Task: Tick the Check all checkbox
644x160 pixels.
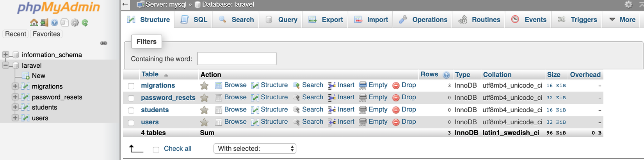Action: coord(156,149)
